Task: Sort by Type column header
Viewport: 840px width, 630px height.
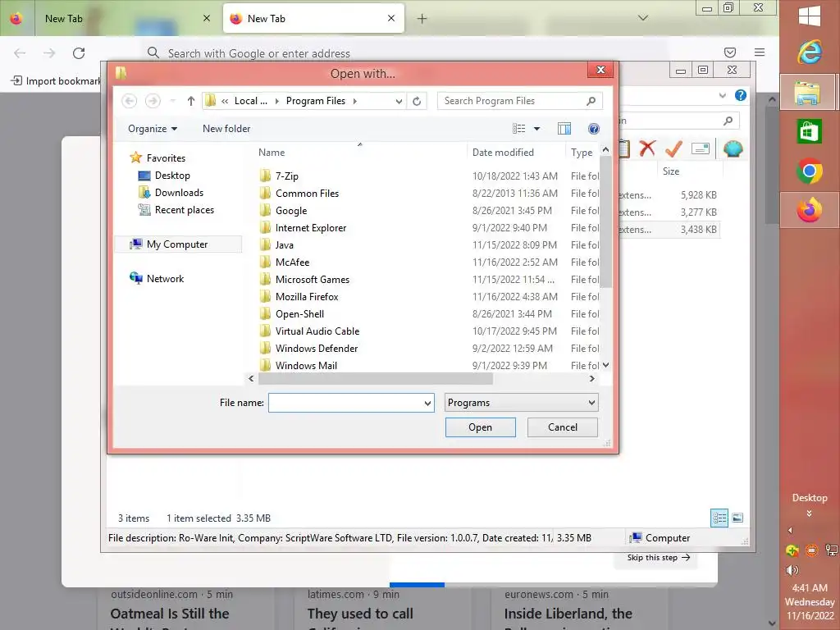Action: (x=582, y=152)
